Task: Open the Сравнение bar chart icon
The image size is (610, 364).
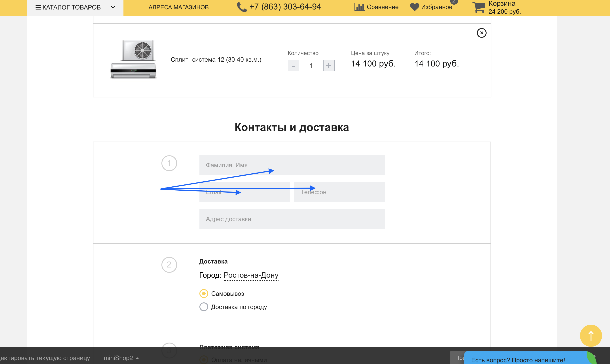Action: click(x=359, y=7)
